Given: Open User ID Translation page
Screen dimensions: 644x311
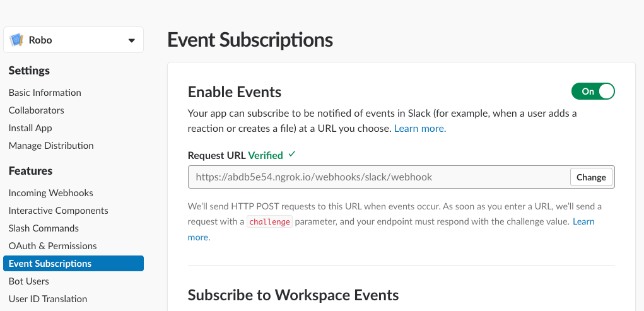Looking at the screenshot, I should (x=48, y=299).
